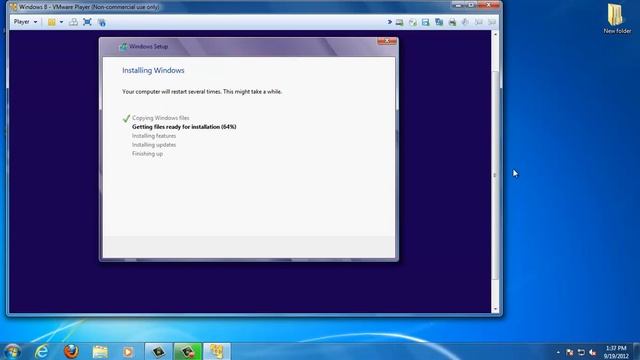This screenshot has width=640, height=360.
Task: Click the Unity mode toolbar icon
Action: [x=102, y=22]
